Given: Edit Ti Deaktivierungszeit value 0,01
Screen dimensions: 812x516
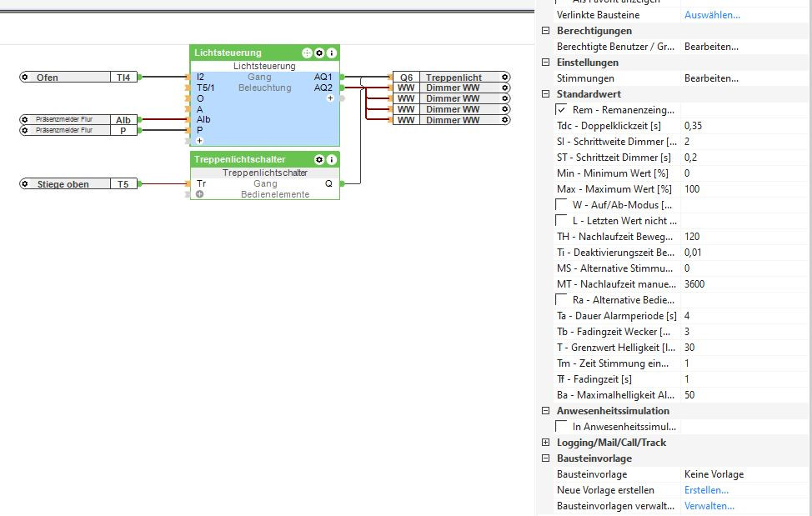Looking at the screenshot, I should (744, 252).
